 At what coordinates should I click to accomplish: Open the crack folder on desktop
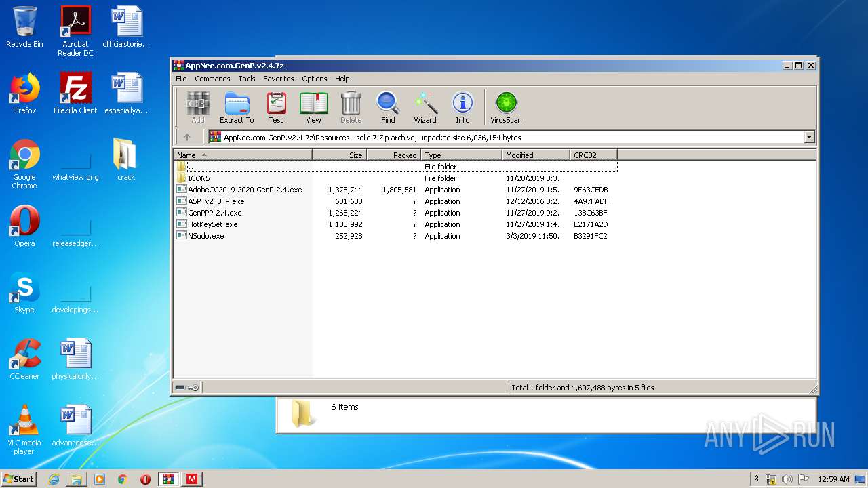(126, 159)
